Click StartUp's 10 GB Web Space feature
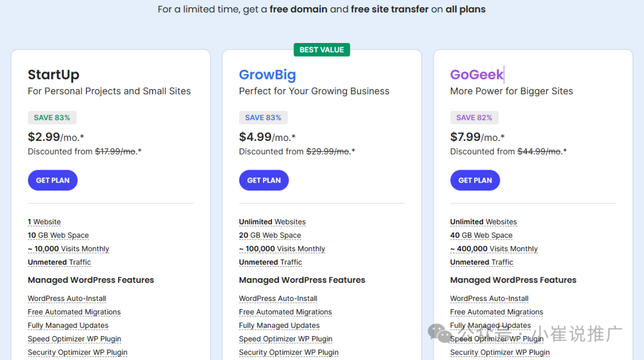The height and width of the screenshot is (360, 644). [58, 235]
